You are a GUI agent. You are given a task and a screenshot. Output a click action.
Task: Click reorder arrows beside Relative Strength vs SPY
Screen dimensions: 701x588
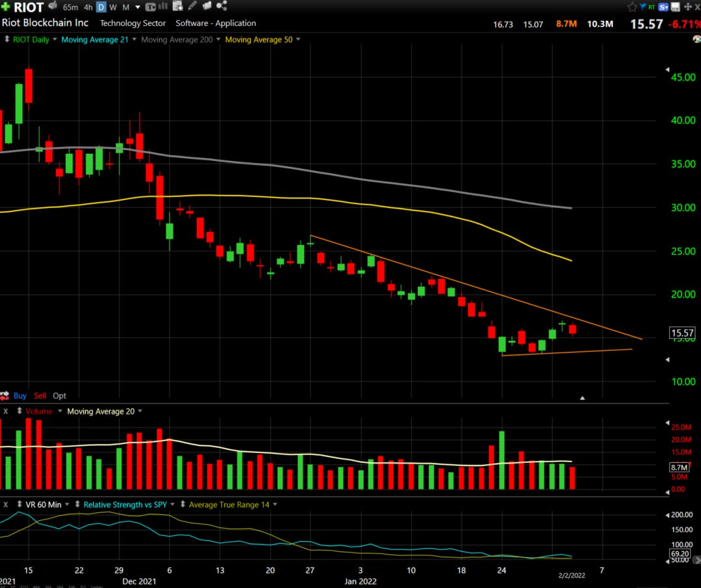coord(78,505)
